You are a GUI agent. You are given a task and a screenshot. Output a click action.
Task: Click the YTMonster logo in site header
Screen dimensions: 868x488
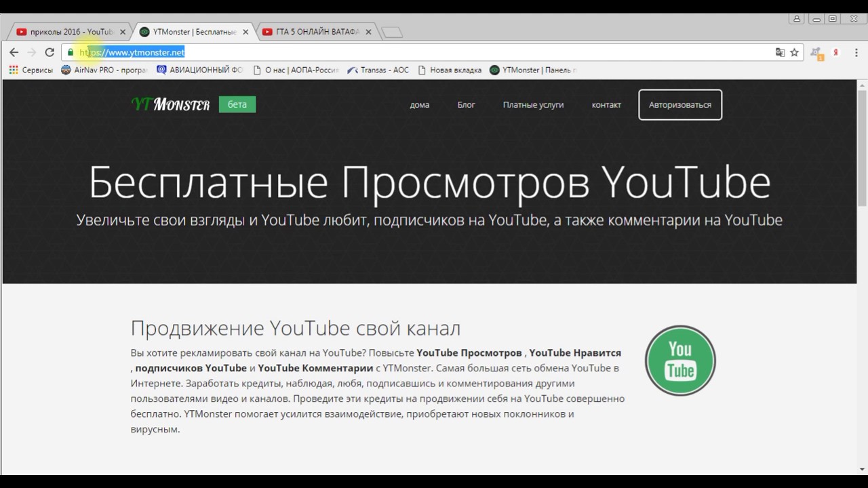170,104
